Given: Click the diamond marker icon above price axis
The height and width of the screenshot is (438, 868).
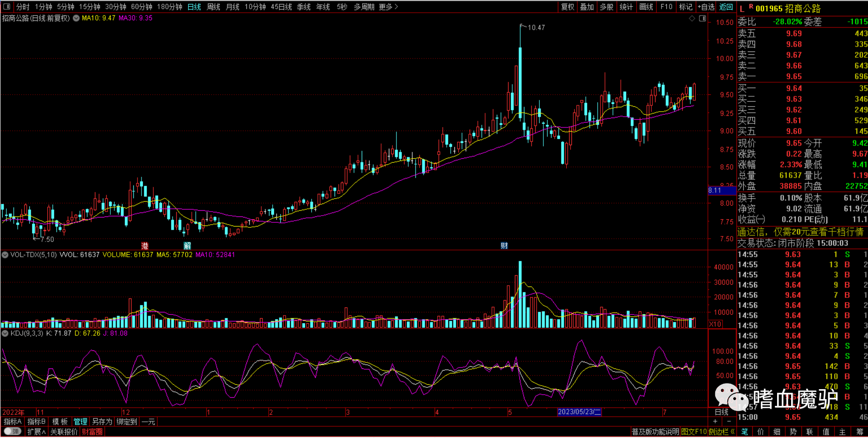Looking at the screenshot, I should click(692, 19).
